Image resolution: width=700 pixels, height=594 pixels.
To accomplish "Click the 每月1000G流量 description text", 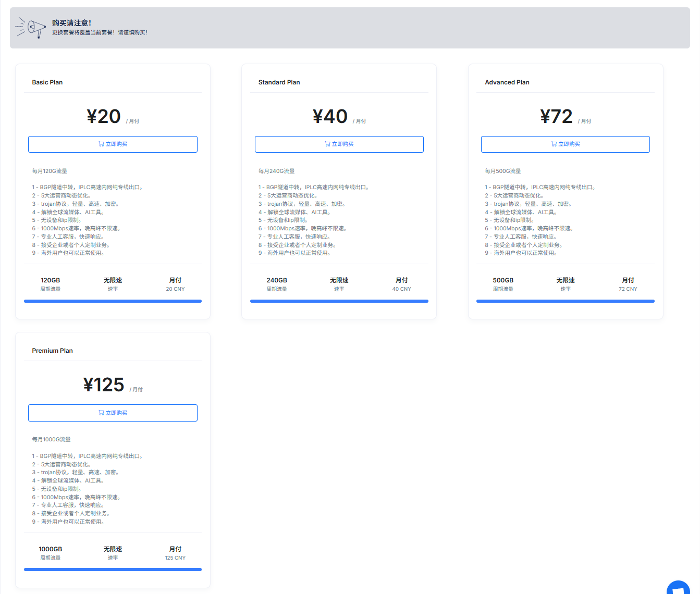I will (x=51, y=439).
